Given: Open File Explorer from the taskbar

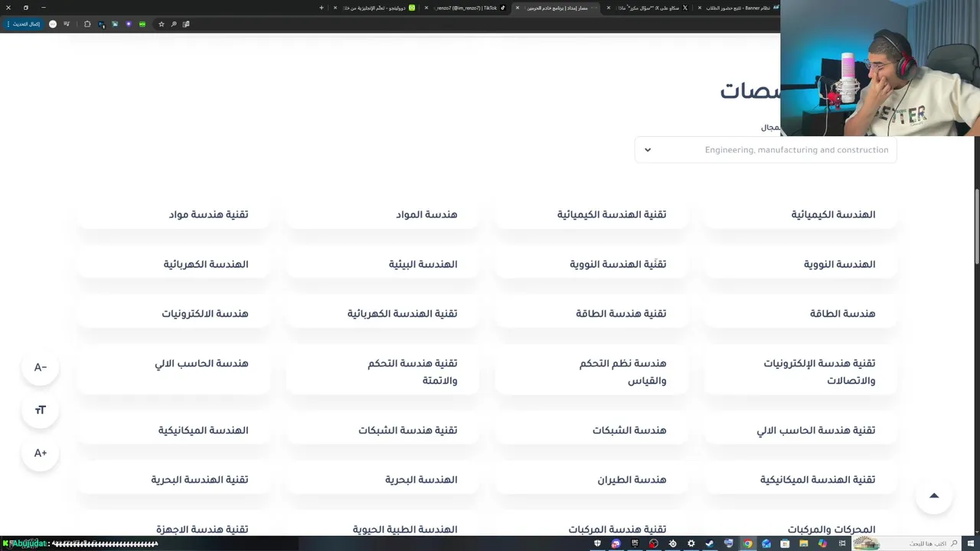Looking at the screenshot, I should pyautogui.click(x=803, y=543).
